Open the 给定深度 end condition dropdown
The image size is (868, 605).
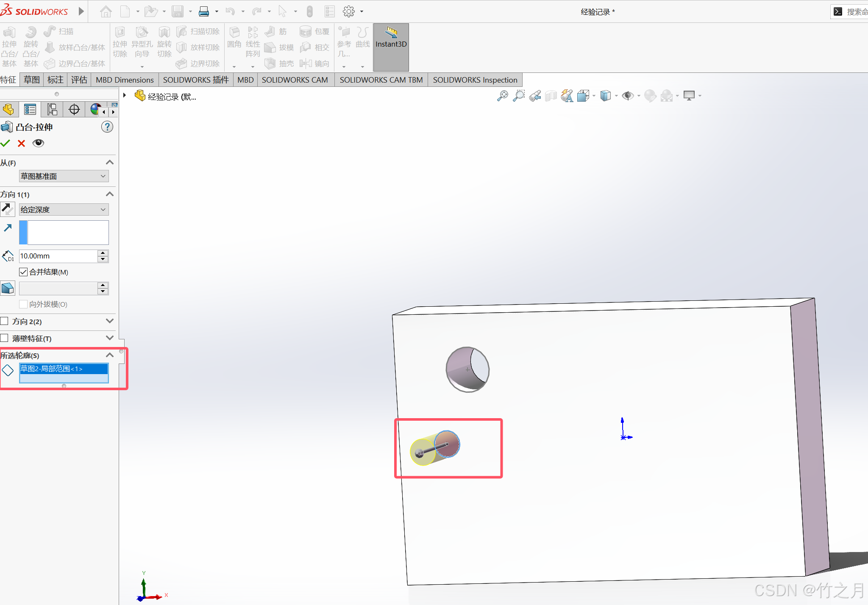pos(64,210)
